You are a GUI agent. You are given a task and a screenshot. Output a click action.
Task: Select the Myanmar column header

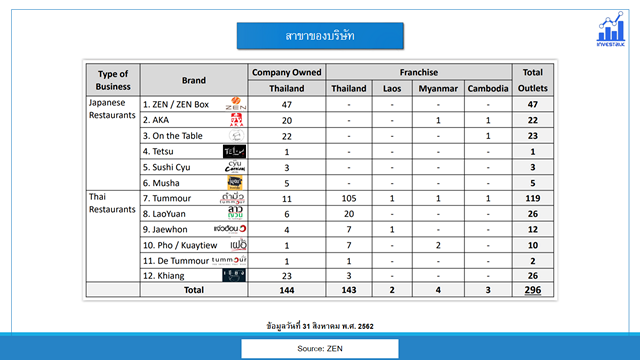click(438, 89)
